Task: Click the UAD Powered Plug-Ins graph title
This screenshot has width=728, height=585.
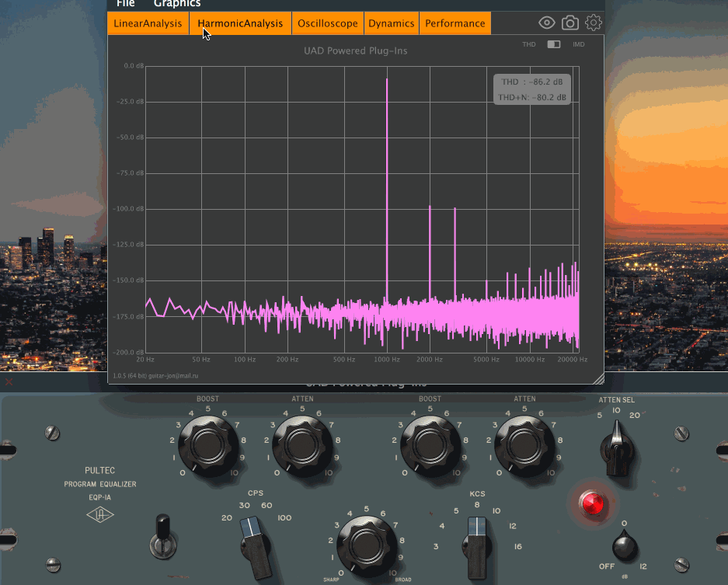Action: point(356,50)
